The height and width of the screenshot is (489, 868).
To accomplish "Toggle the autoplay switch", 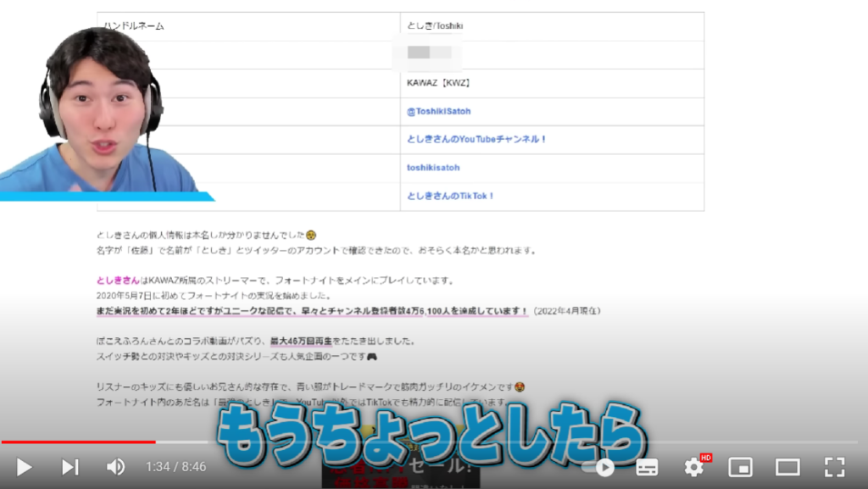I will (x=598, y=468).
